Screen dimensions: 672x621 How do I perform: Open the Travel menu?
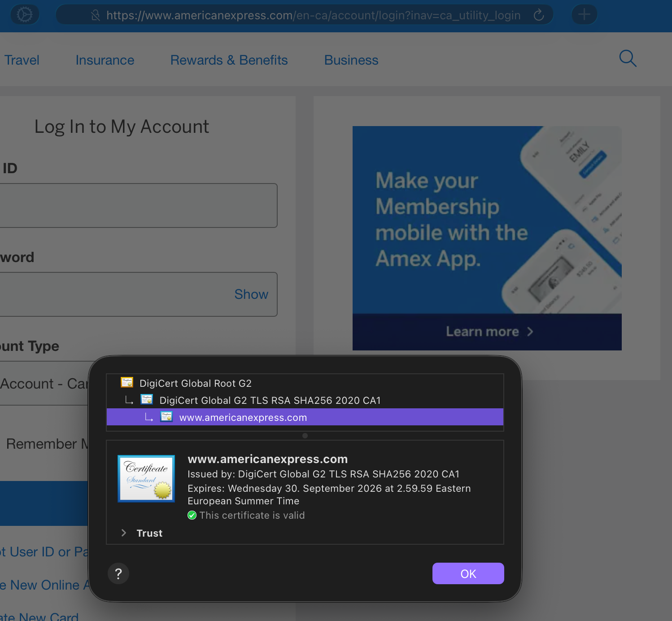(22, 60)
